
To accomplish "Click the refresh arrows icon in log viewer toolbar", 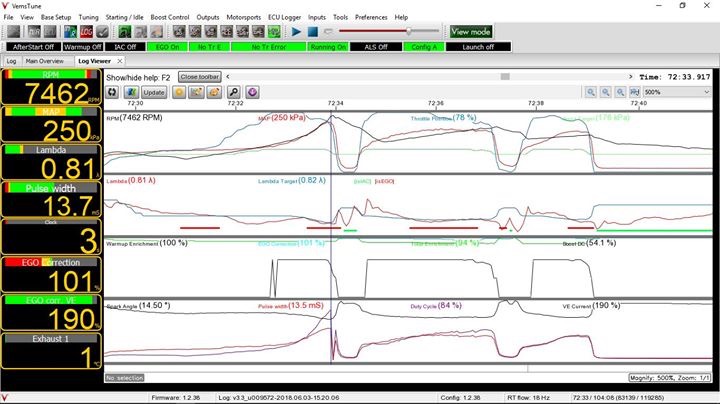I will coord(112,92).
